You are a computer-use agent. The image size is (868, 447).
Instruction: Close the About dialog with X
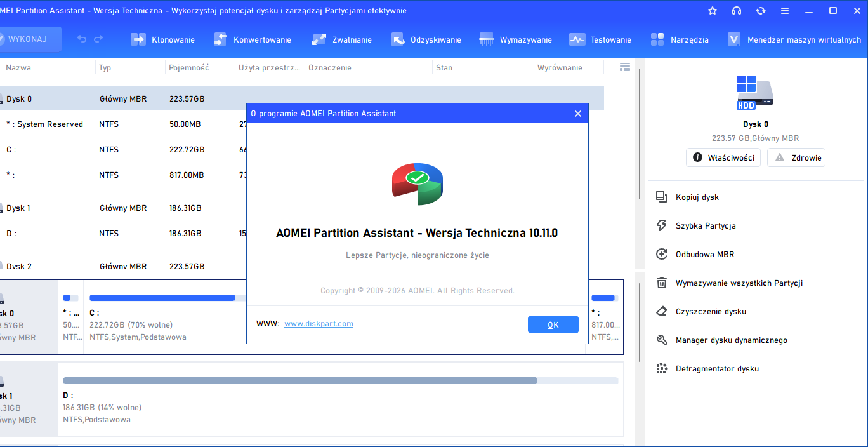(577, 114)
